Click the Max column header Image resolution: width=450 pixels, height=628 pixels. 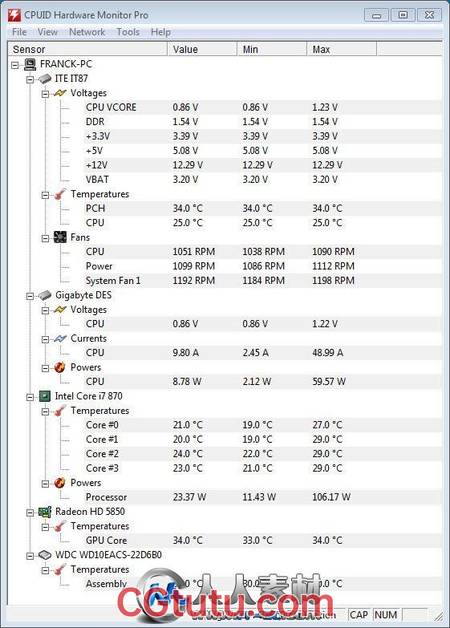pos(342,49)
